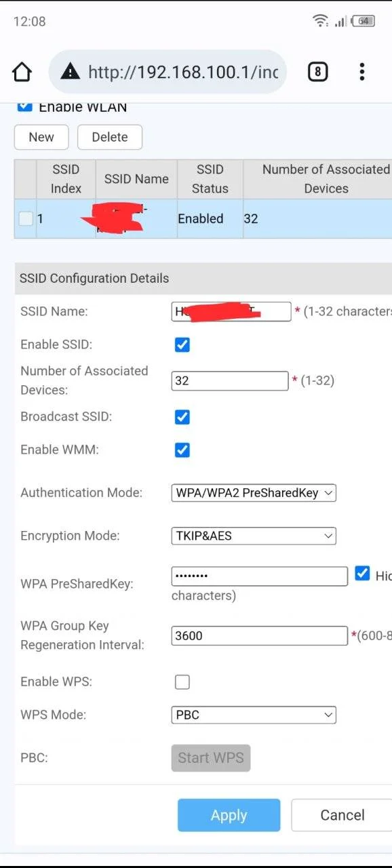Uncheck the Enable SSID checkbox

(x=182, y=344)
